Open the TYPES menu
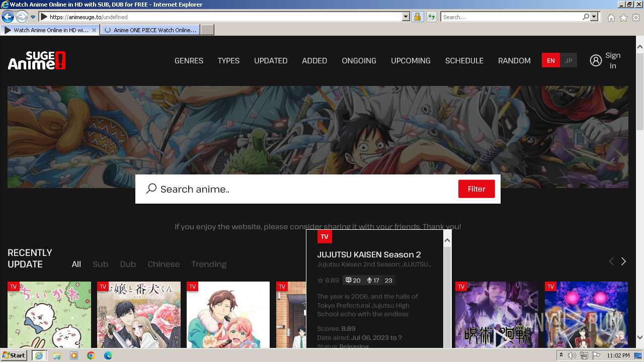The width and height of the screenshot is (644, 362). pos(228,60)
